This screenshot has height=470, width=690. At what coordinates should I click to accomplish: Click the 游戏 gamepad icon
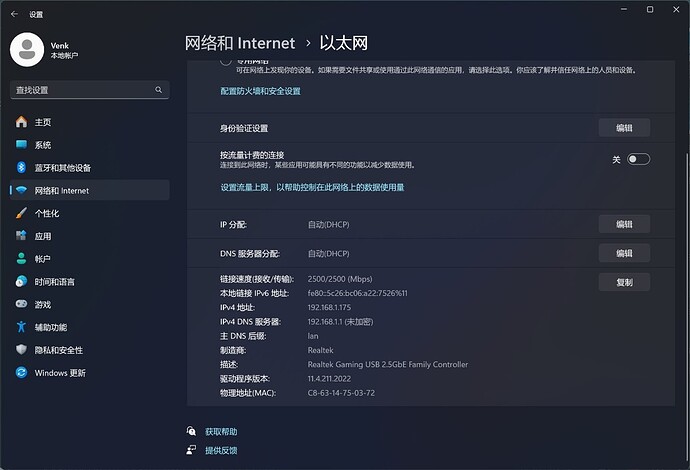pyautogui.click(x=21, y=304)
